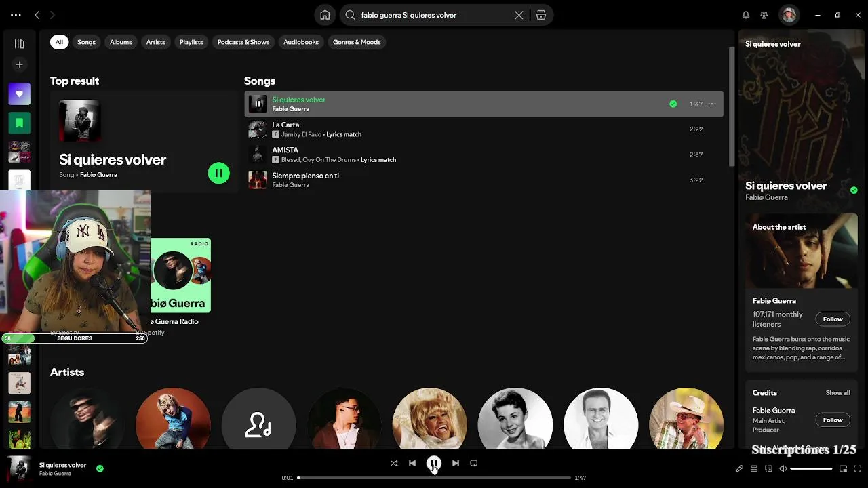Open Liked Songs heart tile

19,94
